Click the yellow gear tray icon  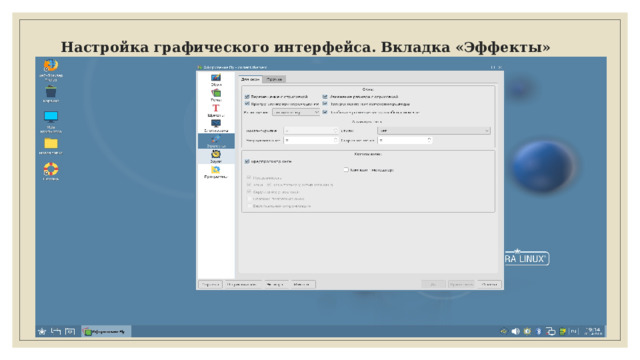pos(527,331)
